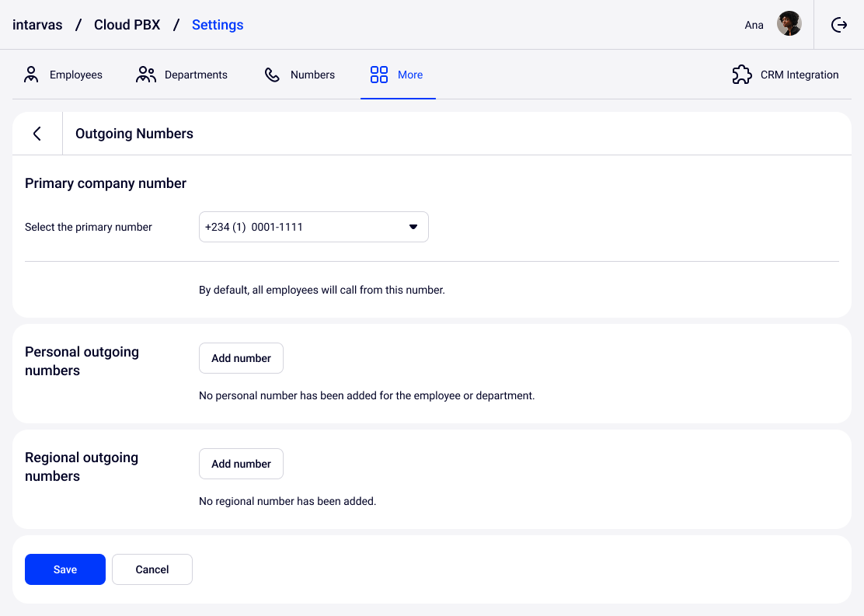Click the Settings breadcrumb link

(x=218, y=25)
